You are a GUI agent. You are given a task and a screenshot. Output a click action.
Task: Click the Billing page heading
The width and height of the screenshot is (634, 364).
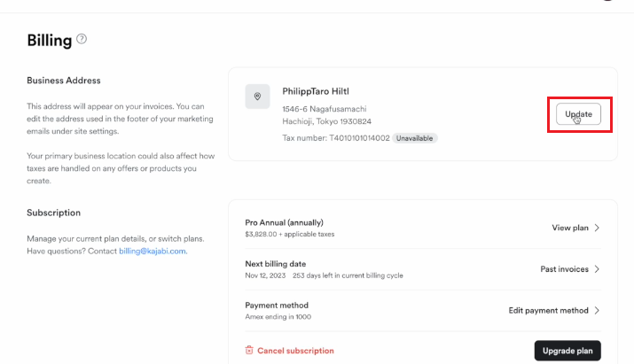[50, 41]
